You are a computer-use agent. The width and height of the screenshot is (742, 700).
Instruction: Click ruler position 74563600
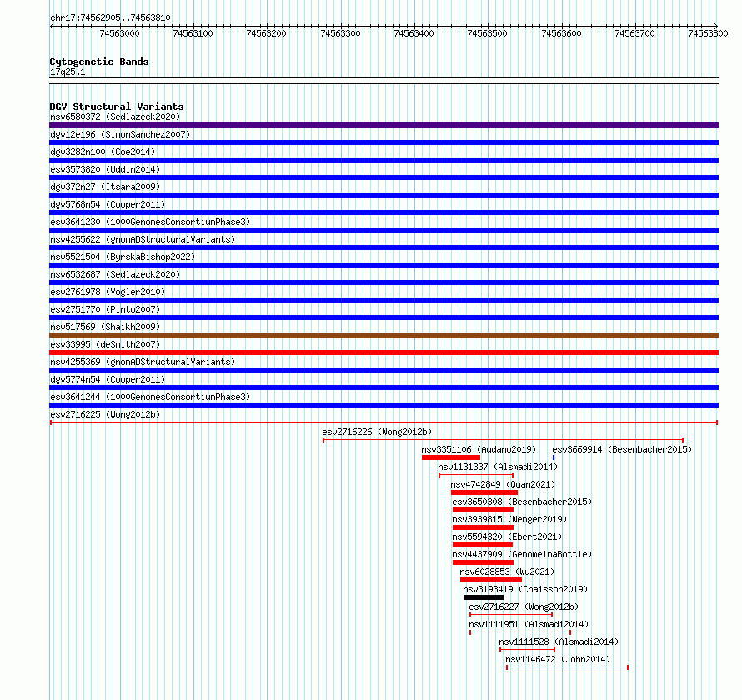point(561,33)
